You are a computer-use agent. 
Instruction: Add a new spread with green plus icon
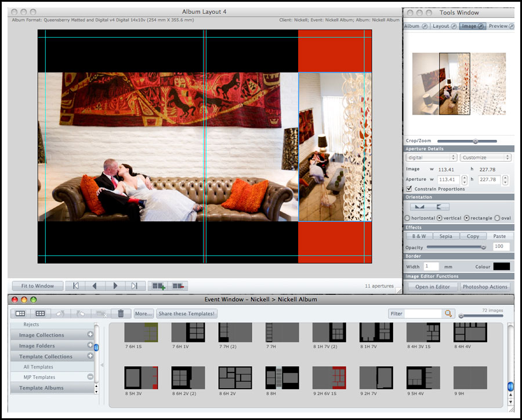tap(158, 286)
